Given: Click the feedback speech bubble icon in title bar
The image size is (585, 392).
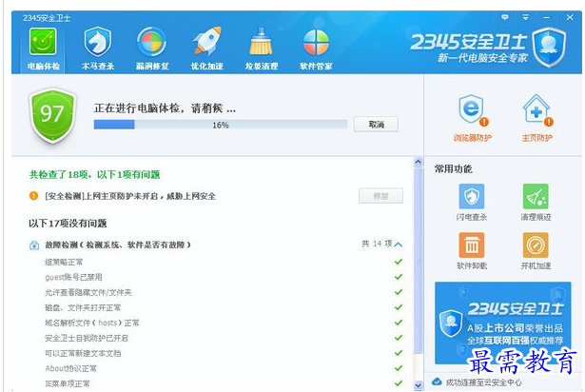Looking at the screenshot, I should tap(504, 17).
